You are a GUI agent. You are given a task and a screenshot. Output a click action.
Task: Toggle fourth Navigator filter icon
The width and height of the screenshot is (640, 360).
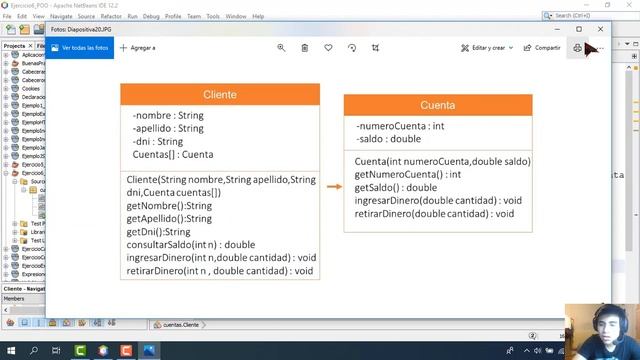point(53,323)
